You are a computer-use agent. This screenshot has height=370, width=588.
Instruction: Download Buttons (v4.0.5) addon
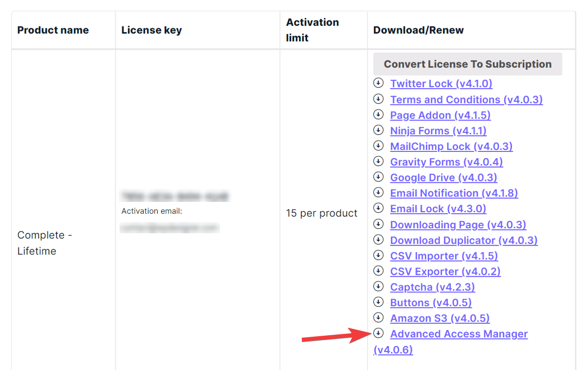point(431,303)
